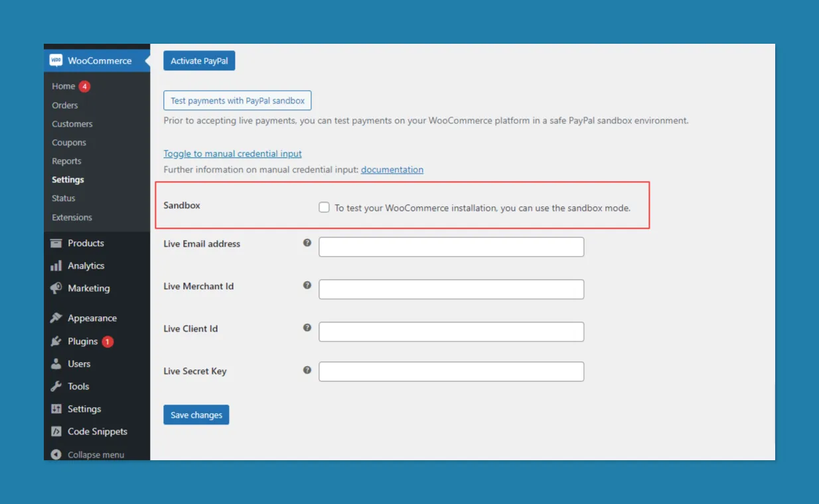Click help icon next to Live Email address

307,243
